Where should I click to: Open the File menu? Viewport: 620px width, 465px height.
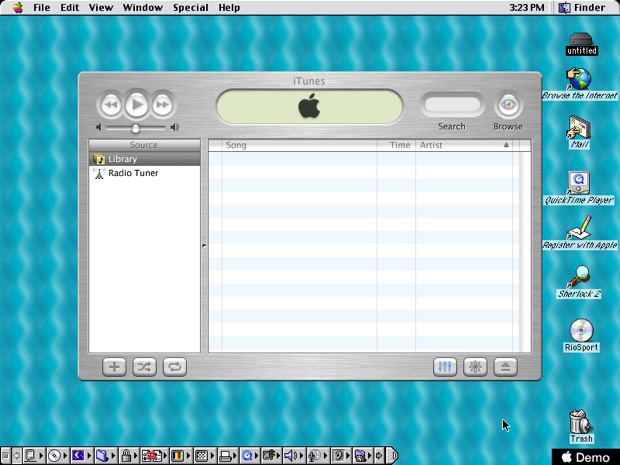coord(42,8)
